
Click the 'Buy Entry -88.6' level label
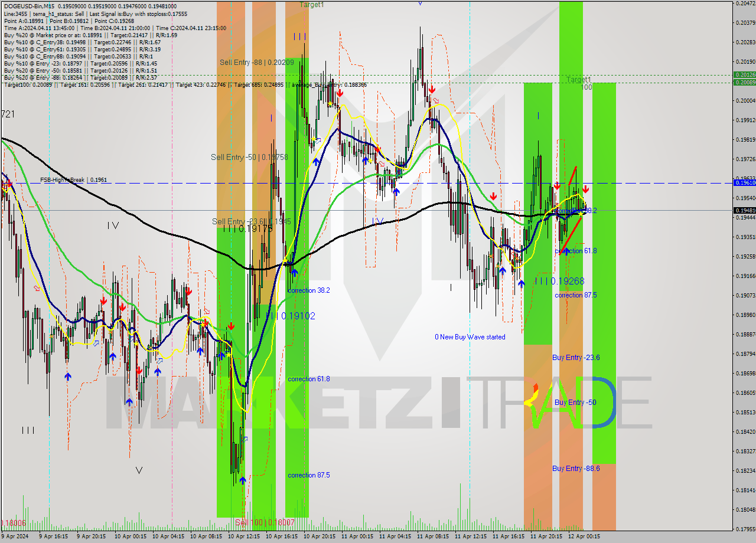[576, 468]
